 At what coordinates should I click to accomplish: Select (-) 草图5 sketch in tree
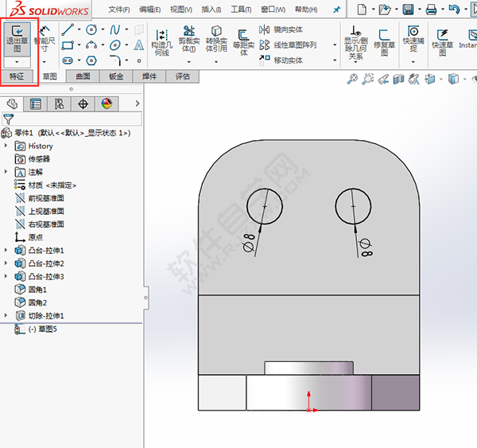pos(36,329)
